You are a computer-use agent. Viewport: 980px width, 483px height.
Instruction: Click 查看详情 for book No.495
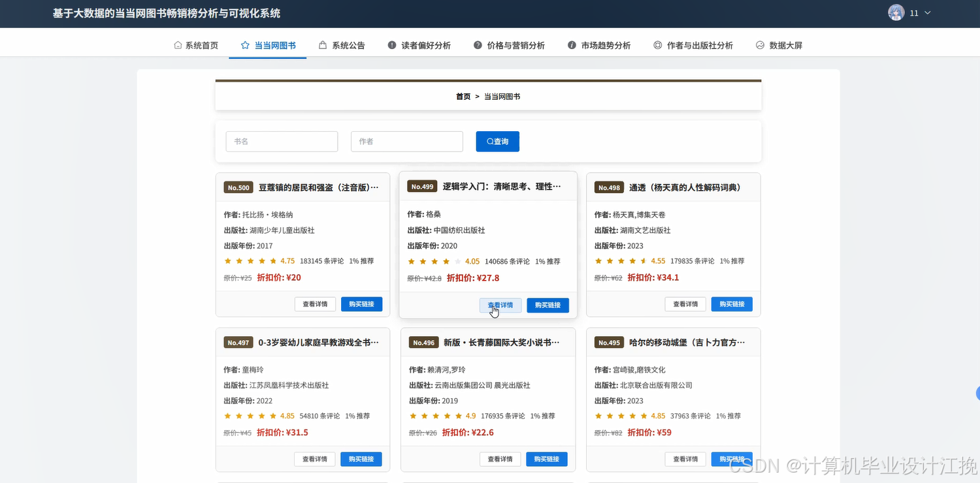click(x=685, y=460)
